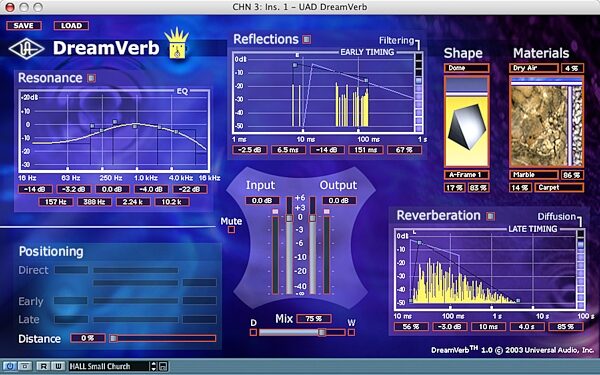
Task: Click the EQ -3.2 dB gain field
Action: click(x=74, y=189)
